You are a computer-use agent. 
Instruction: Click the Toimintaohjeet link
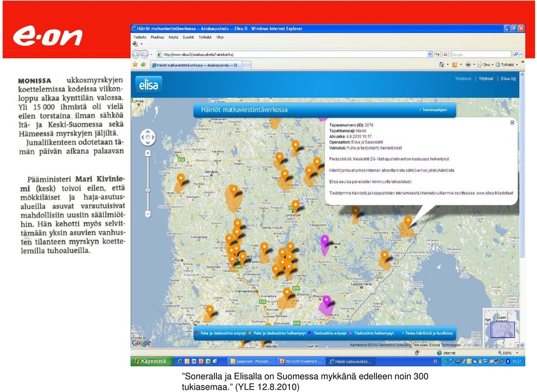click(433, 110)
